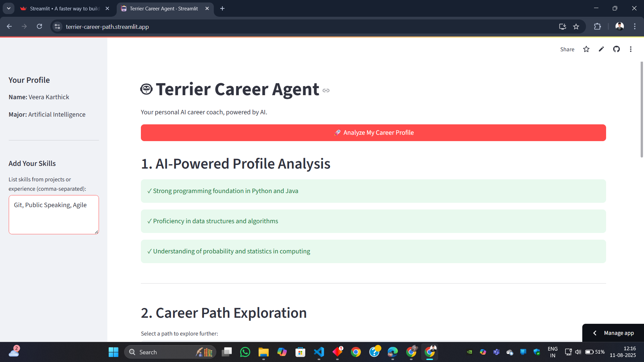Favorite the app with the star icon

586,49
